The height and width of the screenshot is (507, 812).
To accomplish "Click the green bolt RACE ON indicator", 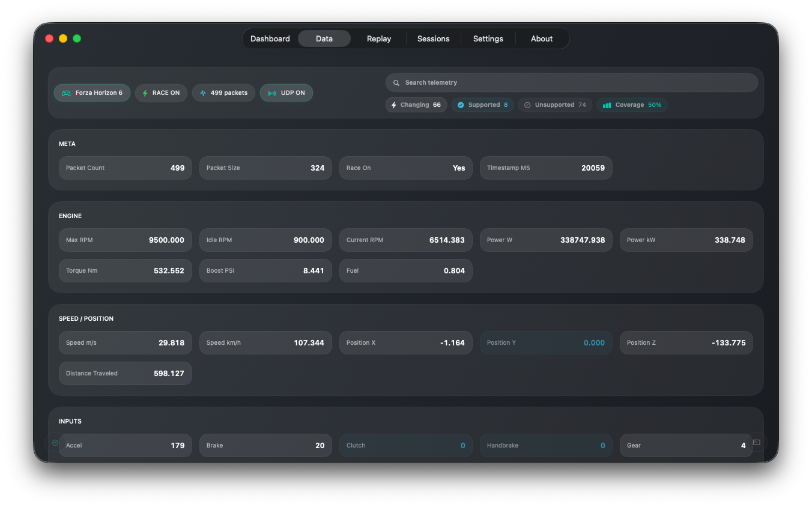I will 161,93.
